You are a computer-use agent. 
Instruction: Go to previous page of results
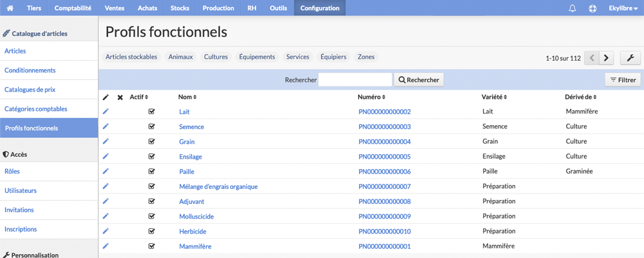click(x=592, y=58)
